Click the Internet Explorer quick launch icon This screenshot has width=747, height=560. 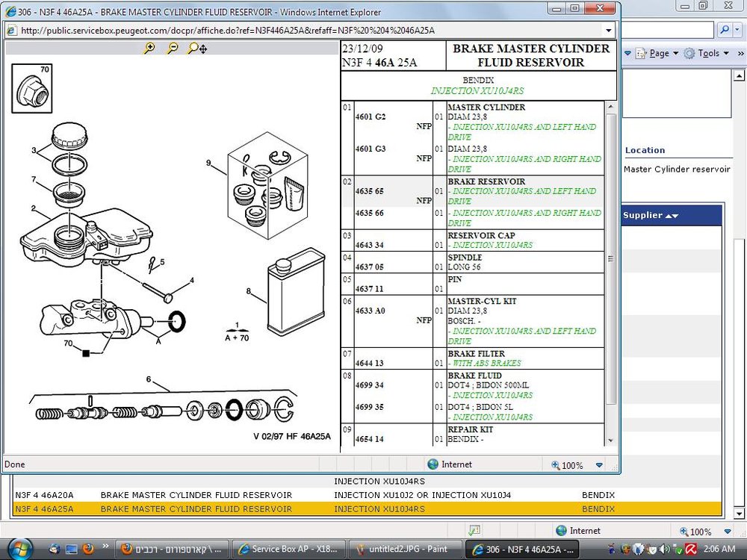55,549
